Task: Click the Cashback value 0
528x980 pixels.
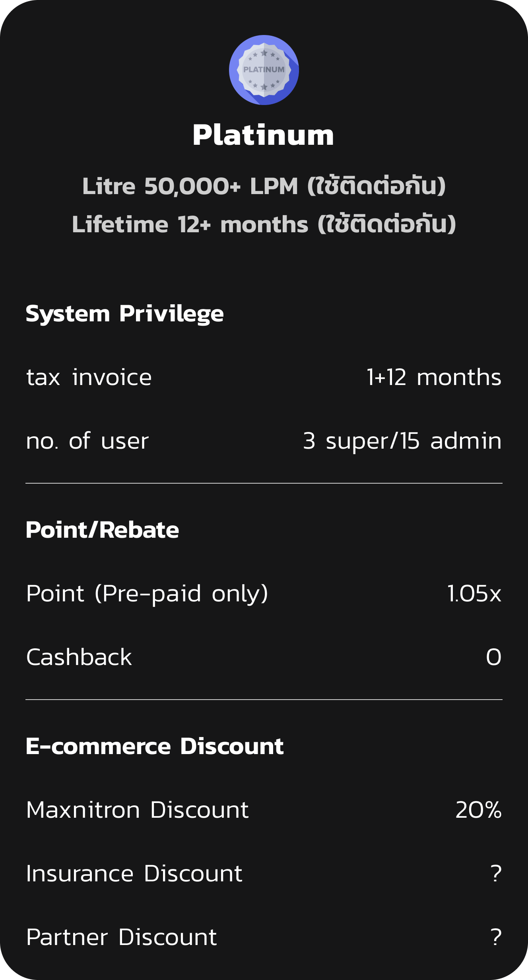Action: point(494,657)
